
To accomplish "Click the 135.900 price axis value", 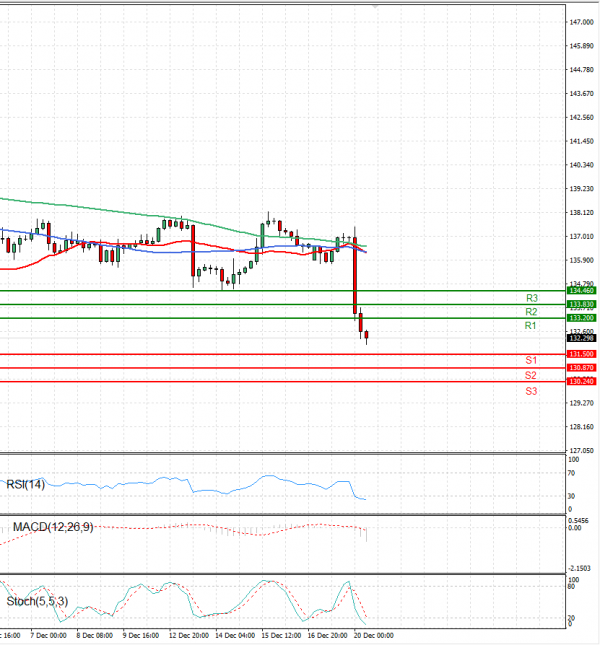I will pos(581,260).
